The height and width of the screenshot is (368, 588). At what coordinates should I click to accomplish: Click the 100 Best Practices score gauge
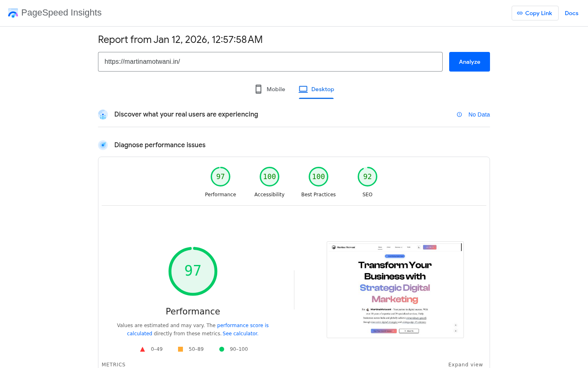click(x=318, y=176)
